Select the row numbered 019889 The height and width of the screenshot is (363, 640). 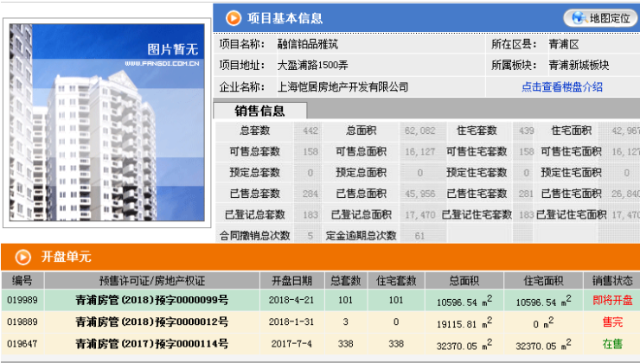coord(320,322)
